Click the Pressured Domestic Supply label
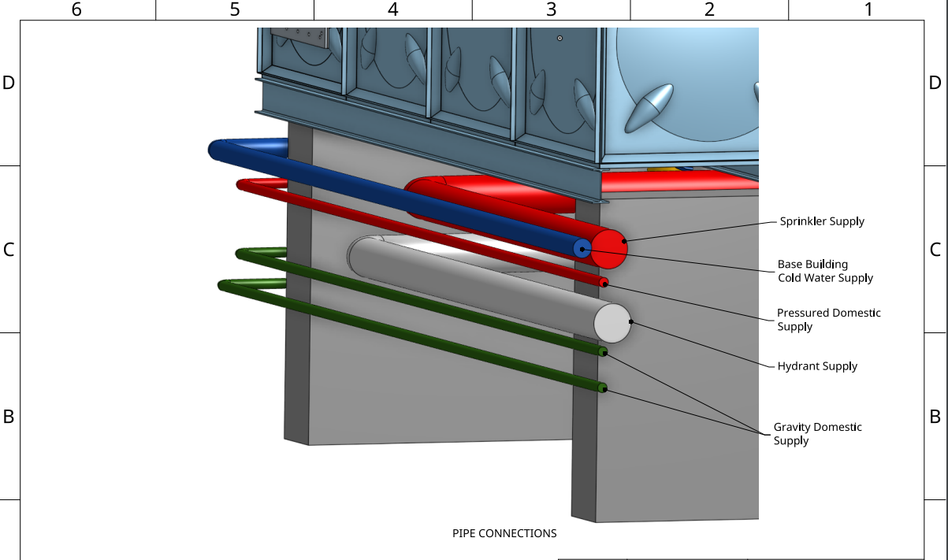This screenshot has height=560, width=948. tap(829, 319)
